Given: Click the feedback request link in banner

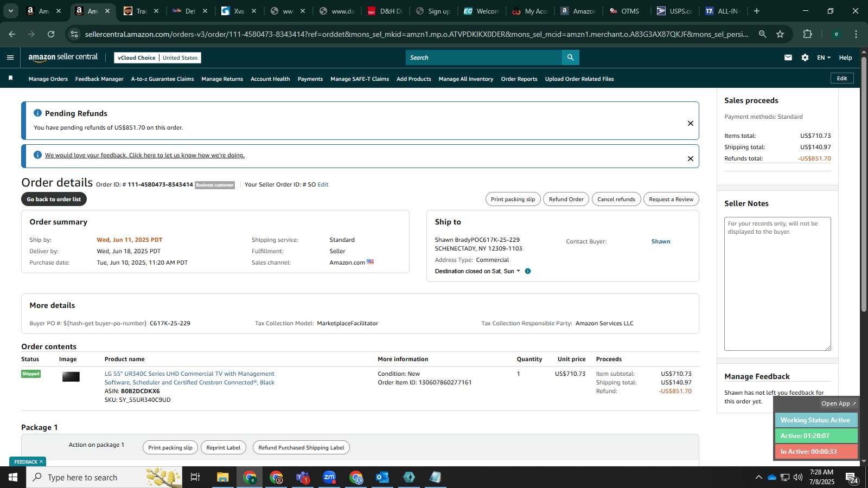Looking at the screenshot, I should pos(145,155).
